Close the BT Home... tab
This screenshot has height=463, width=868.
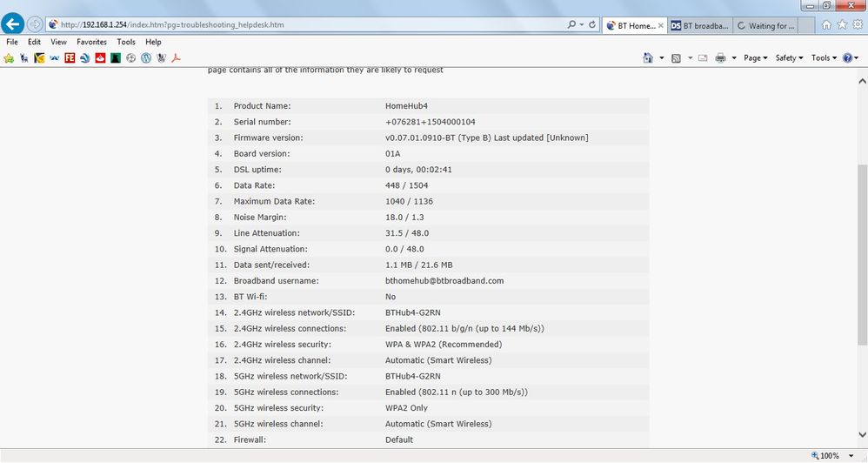point(660,25)
